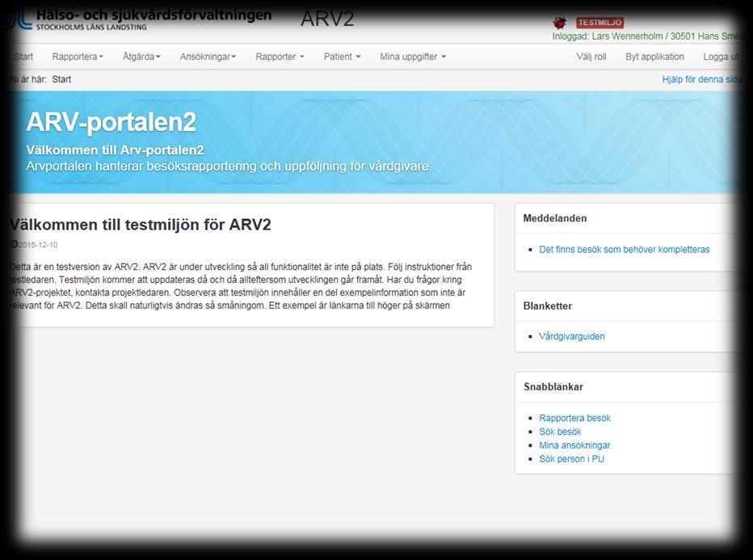Screen dimensions: 753x560
Task: Open Hjälp för denna sida link
Action: coord(702,79)
